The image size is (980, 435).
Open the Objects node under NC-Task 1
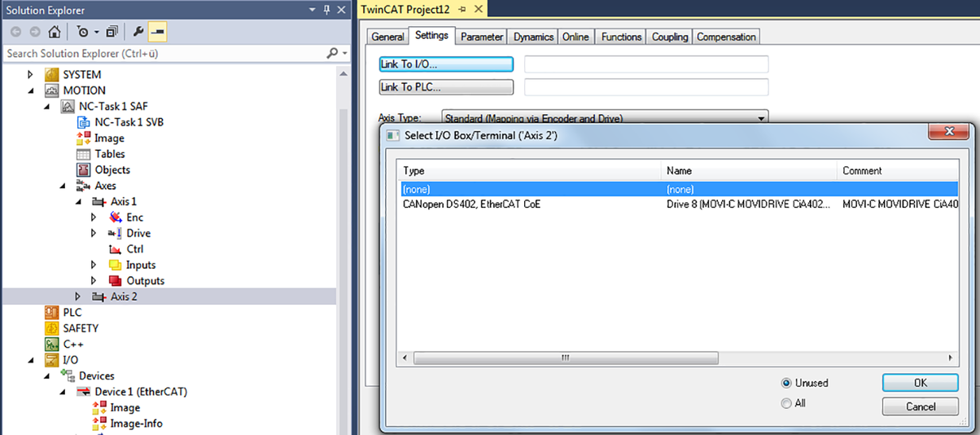(x=112, y=170)
